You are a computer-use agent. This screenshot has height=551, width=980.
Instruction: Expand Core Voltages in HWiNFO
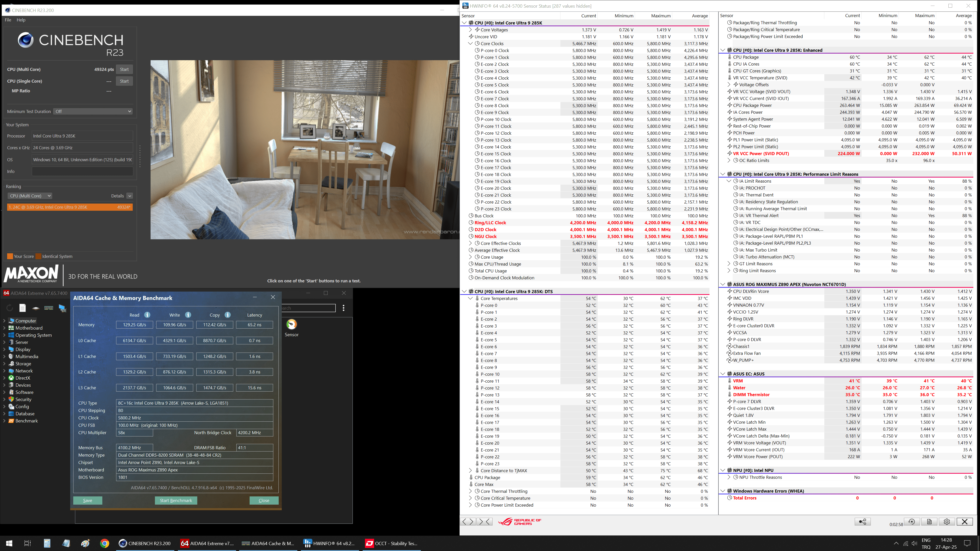[x=470, y=30]
